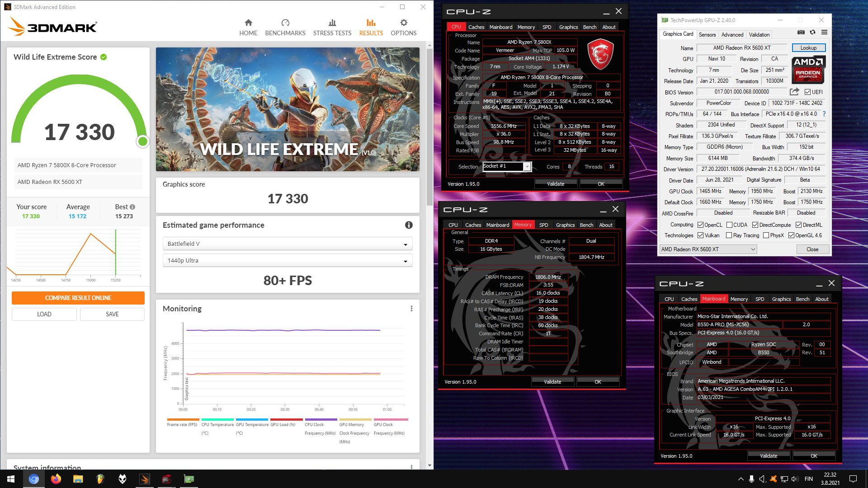Expand the 1440p Ultra resolution dropdown
The image size is (868, 488).
click(288, 260)
